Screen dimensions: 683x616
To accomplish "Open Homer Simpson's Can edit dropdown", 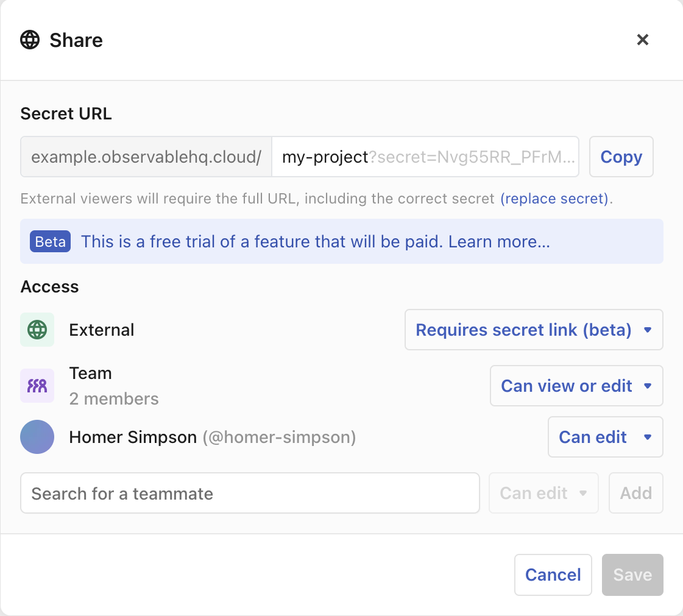I will 605,437.
